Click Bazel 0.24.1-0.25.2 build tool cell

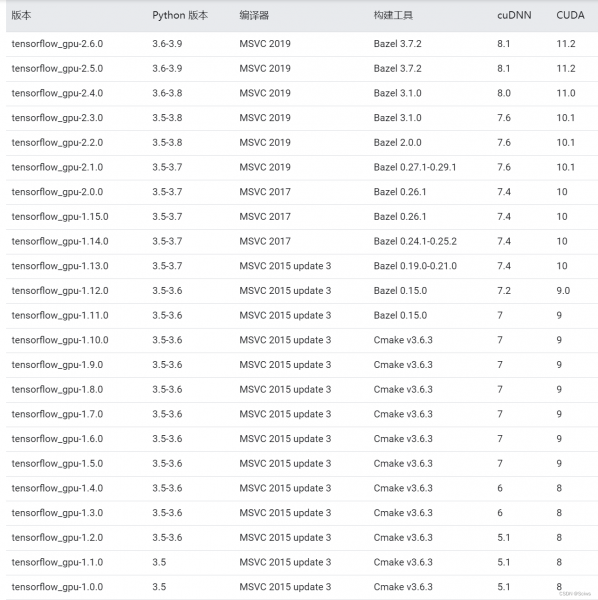tap(415, 241)
